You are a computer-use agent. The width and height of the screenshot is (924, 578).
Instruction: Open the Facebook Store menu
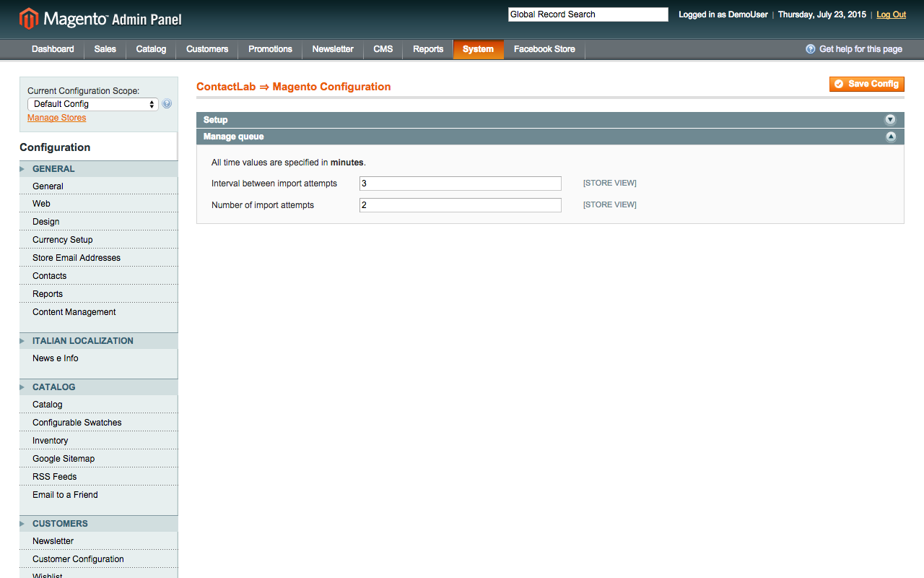(544, 49)
